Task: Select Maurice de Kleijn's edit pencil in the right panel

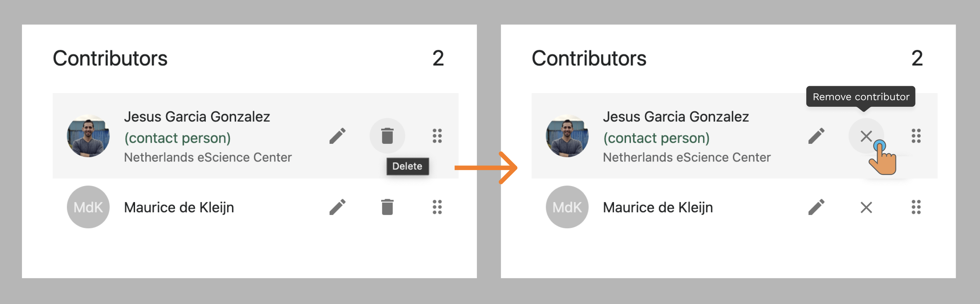Action: pos(817,207)
